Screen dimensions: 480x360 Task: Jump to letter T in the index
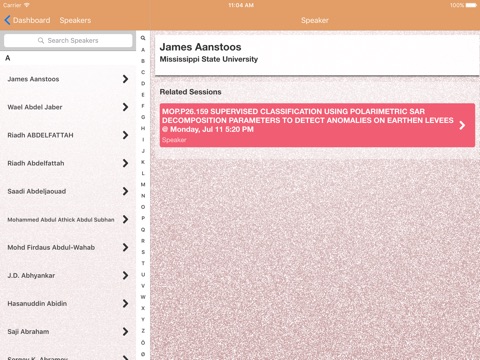coord(143,263)
